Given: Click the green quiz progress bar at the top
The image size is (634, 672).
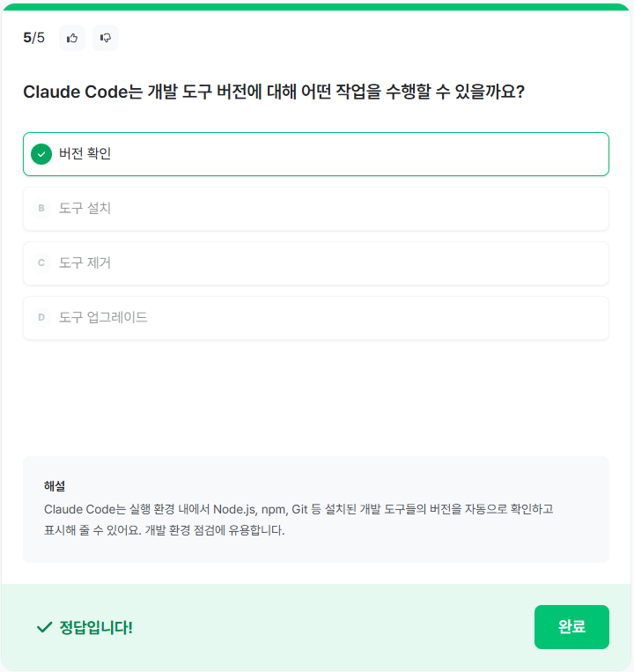Looking at the screenshot, I should point(317,6).
